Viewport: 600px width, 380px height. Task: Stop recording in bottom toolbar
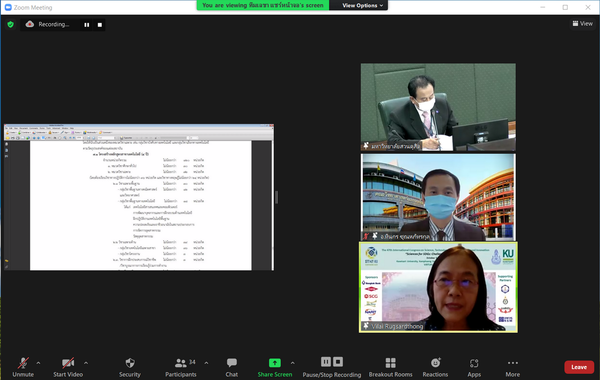pyautogui.click(x=338, y=362)
